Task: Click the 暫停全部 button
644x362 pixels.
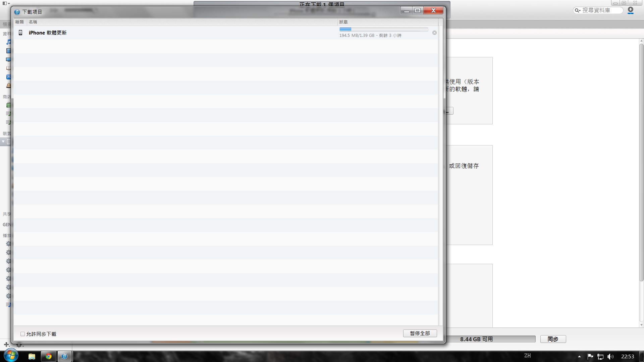Action: click(420, 334)
